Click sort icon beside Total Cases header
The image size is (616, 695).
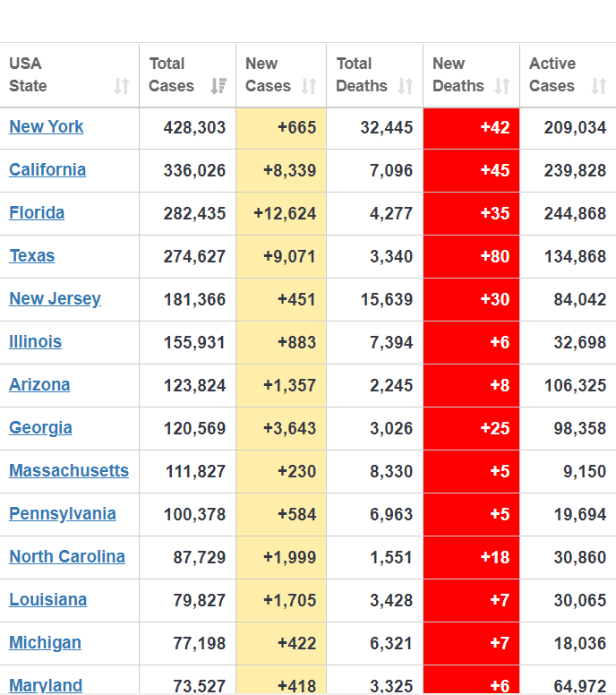pos(218,86)
